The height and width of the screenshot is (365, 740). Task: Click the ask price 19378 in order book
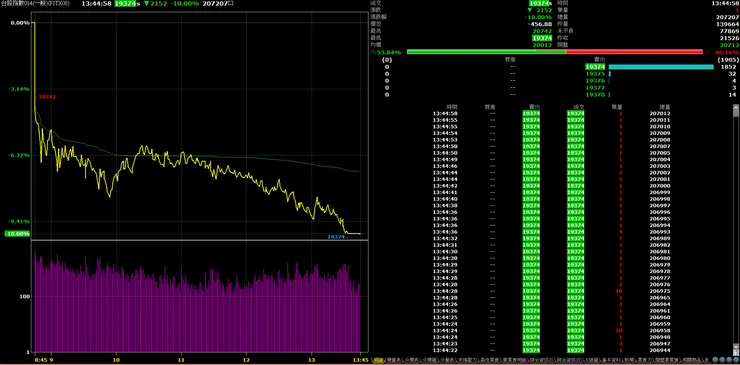(595, 94)
